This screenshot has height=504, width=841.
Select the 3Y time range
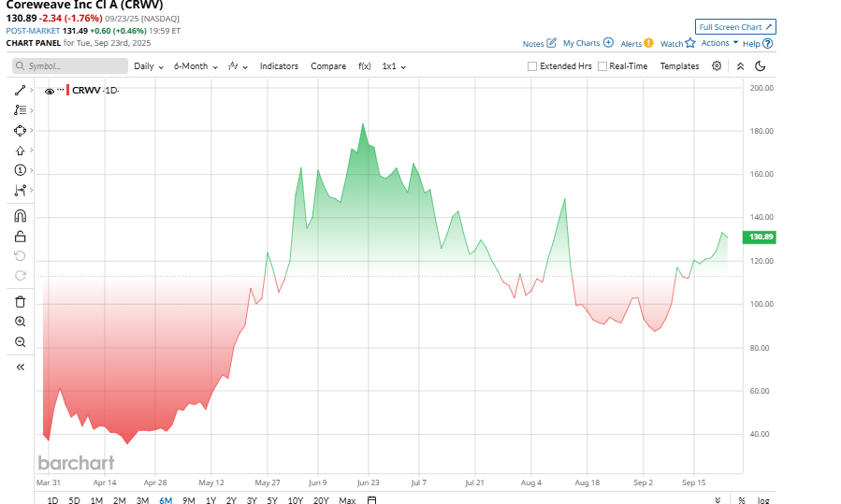point(252,499)
